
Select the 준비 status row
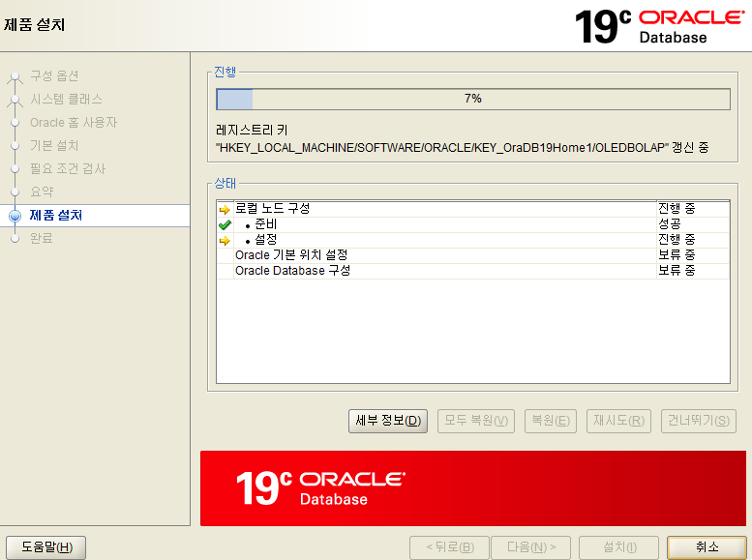[x=473, y=224]
